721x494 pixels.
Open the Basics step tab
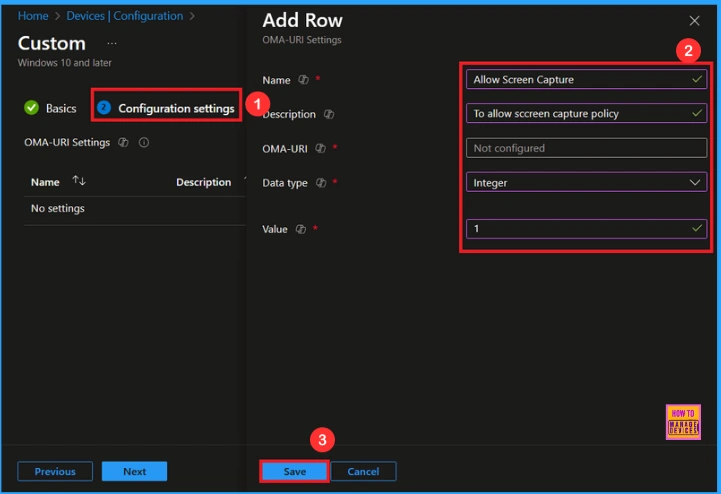click(50, 108)
